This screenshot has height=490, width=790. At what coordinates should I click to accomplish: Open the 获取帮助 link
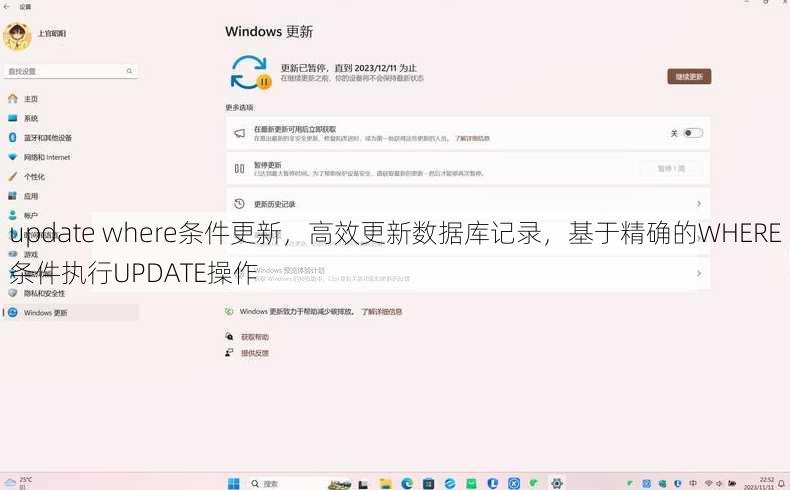tap(255, 337)
